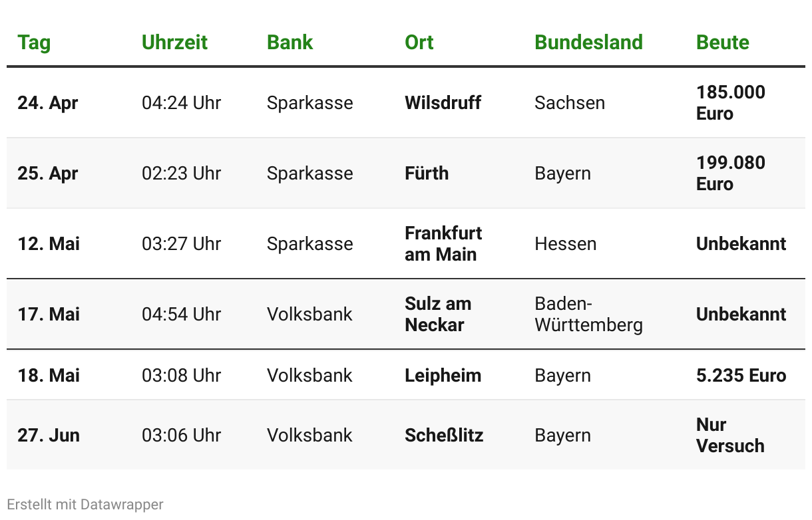Sort by the Bundesland column header
Viewport: 812px width, 520px height.
tap(588, 43)
